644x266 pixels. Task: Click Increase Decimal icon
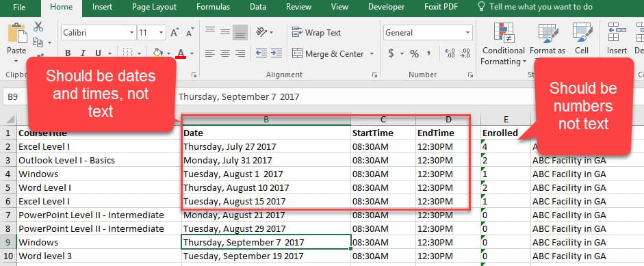[450, 53]
